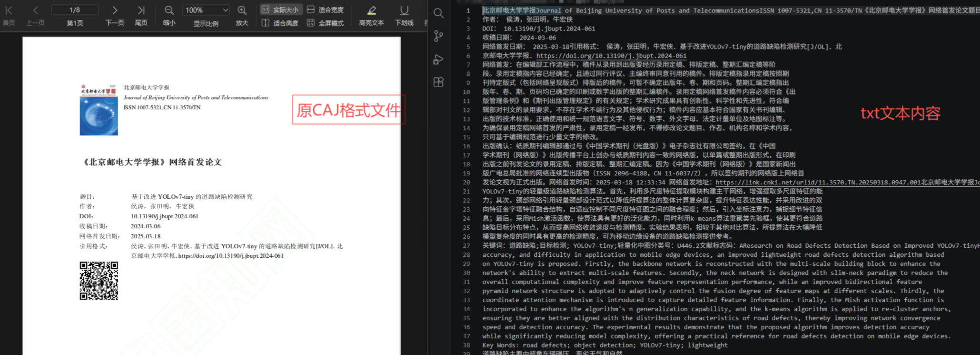Click line 2 作者 text in the editor

point(527,20)
